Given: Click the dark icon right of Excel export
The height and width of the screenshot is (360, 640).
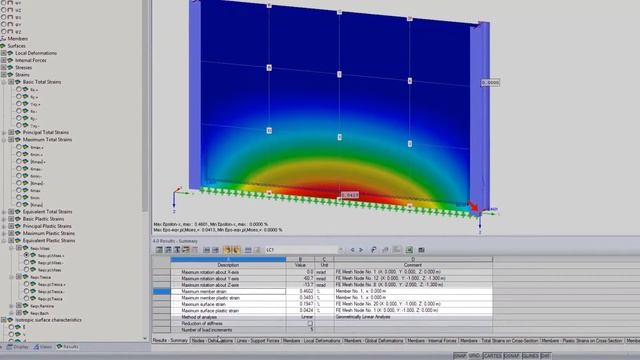Looking at the screenshot, I should (421, 250).
